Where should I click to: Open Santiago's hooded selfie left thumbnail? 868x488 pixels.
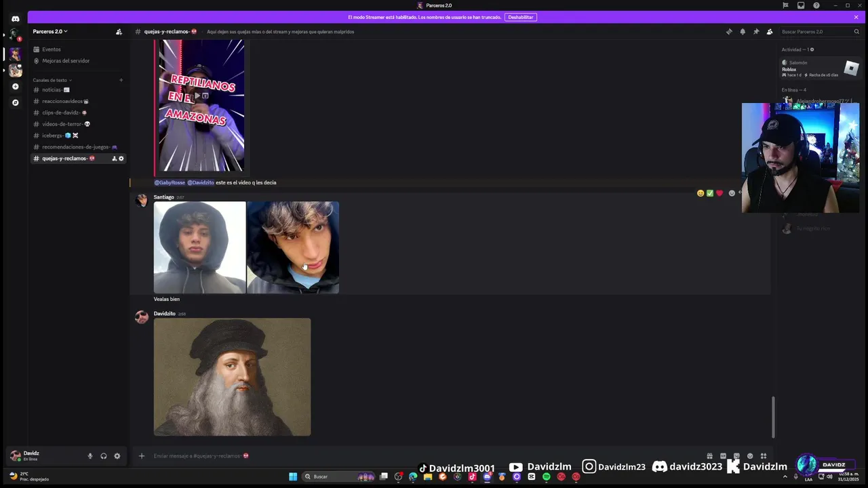click(x=199, y=247)
